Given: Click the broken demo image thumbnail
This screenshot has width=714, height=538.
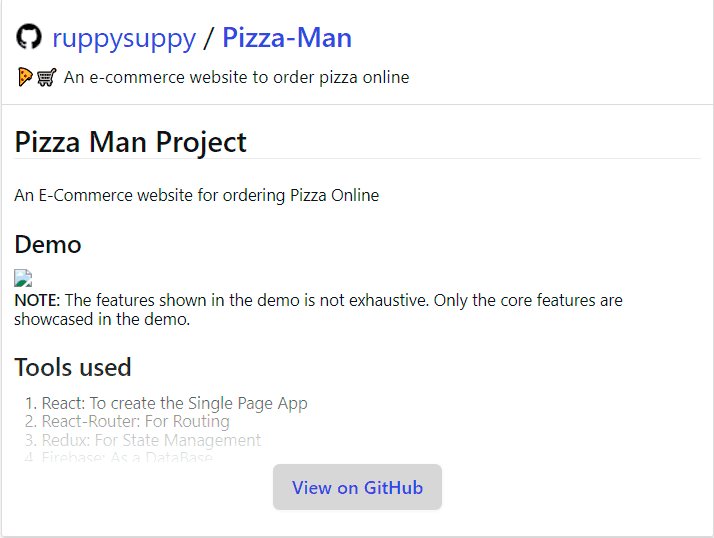Looking at the screenshot, I should coord(23,278).
